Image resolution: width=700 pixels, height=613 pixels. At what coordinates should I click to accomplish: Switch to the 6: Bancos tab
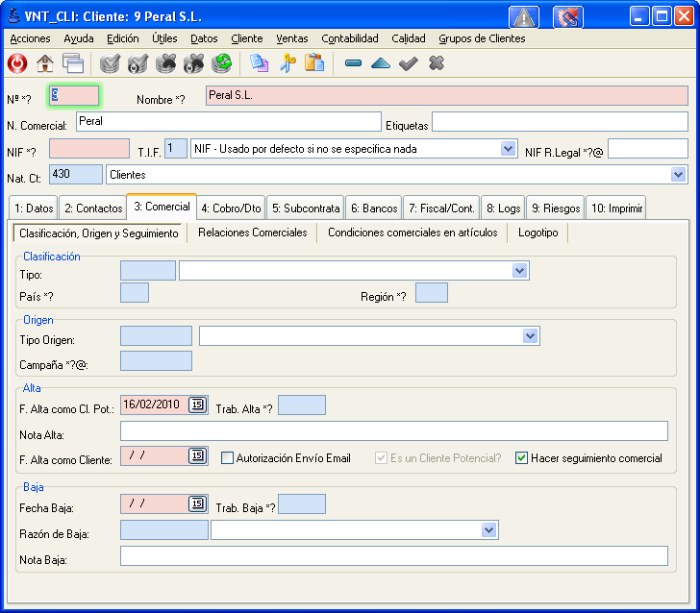(x=372, y=208)
